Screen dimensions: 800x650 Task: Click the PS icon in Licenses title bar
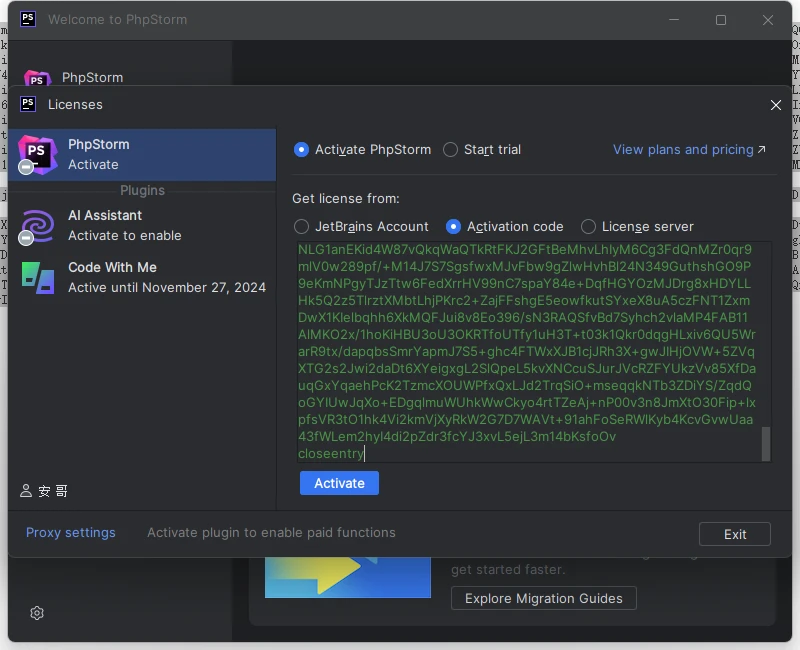point(28,104)
